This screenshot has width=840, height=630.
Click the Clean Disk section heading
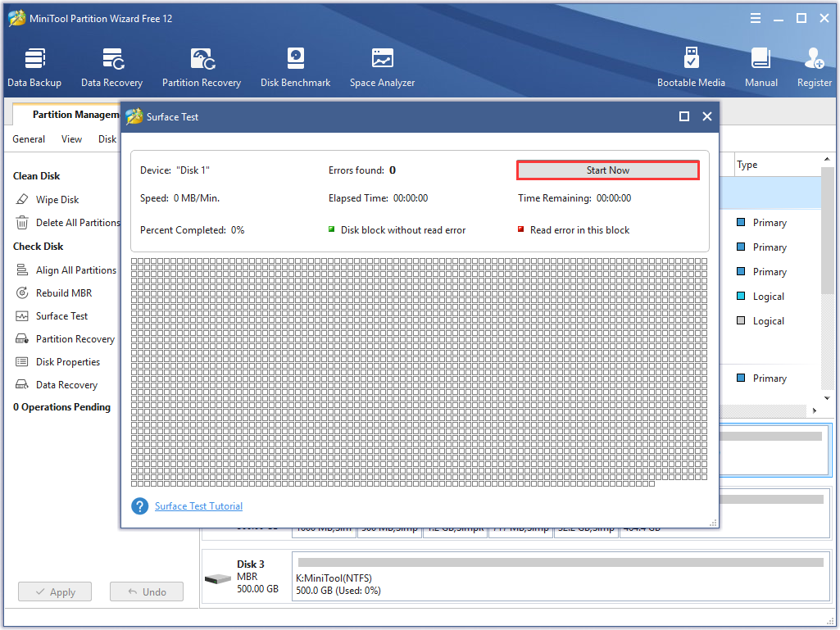36,175
